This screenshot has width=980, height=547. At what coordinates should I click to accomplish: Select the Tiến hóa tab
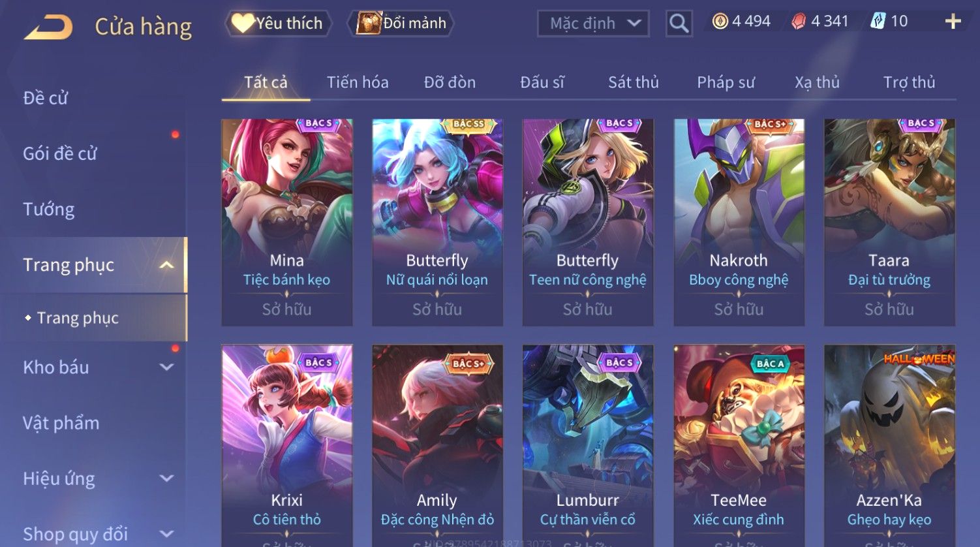point(358,82)
